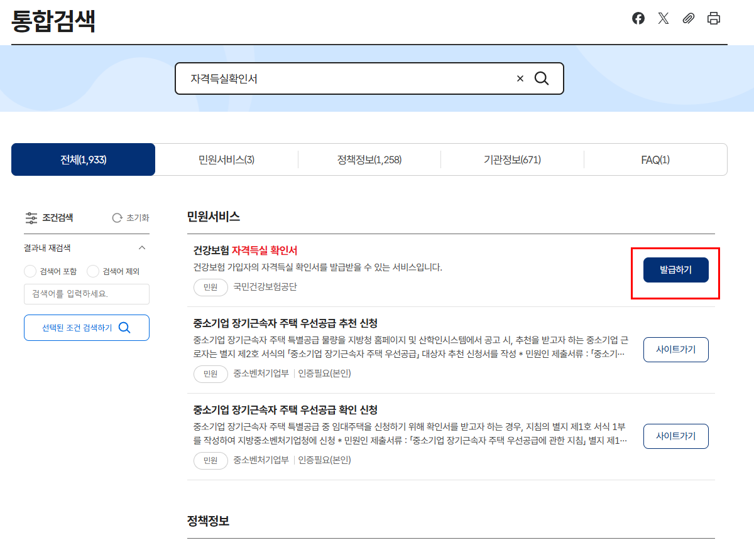This screenshot has height=560, width=754.
Task: Collapse the 결과내 재검색 section
Action: click(x=141, y=247)
